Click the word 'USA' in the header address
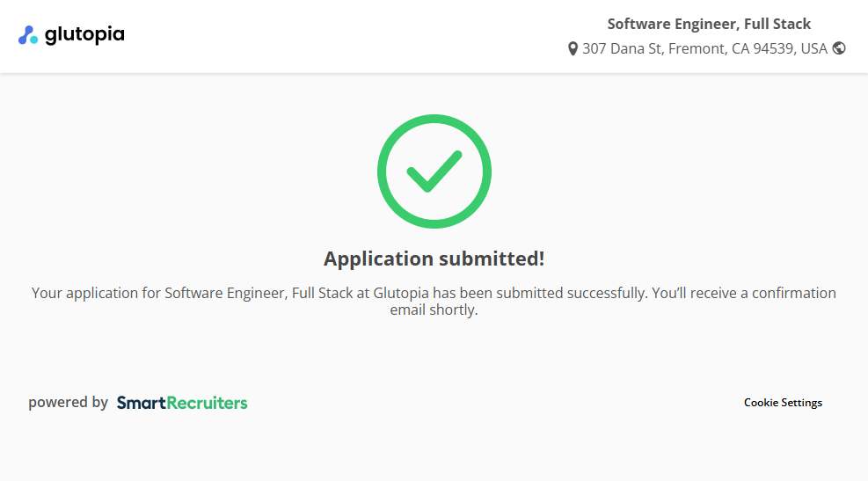Image resolution: width=868 pixels, height=481 pixels. click(x=813, y=49)
